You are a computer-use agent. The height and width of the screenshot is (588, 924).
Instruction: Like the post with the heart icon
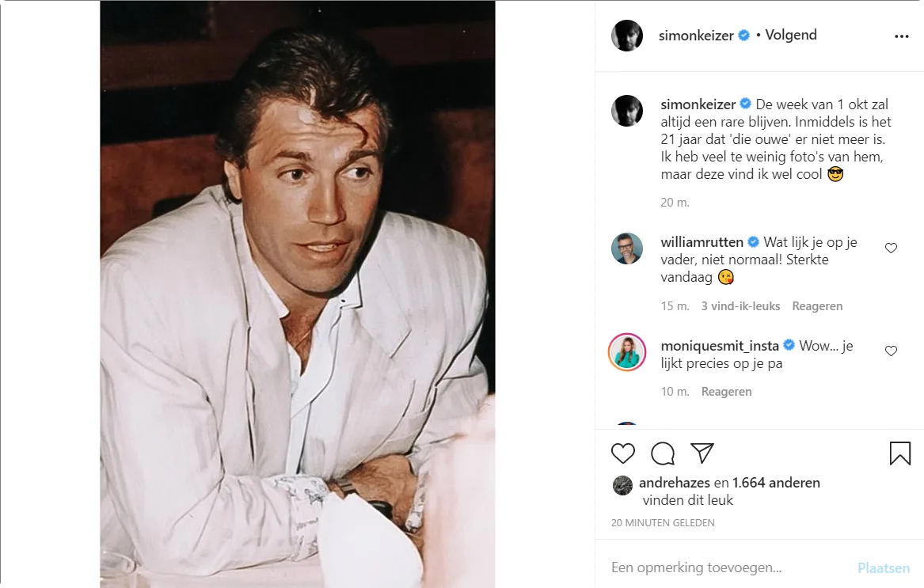(623, 453)
